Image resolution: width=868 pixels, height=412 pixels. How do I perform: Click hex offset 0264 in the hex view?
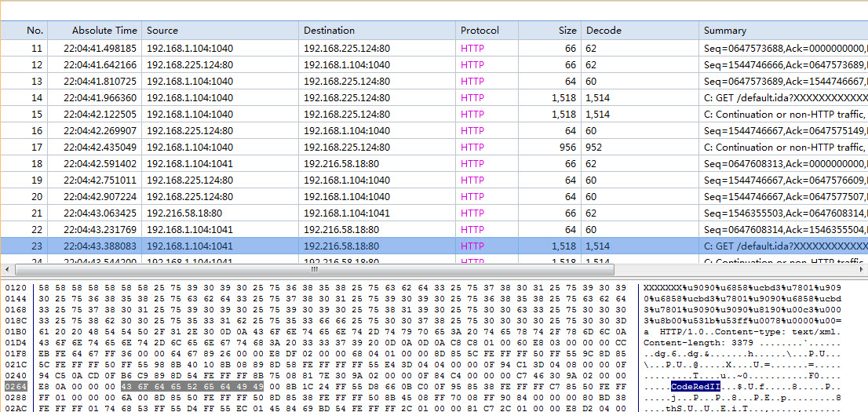(16, 386)
